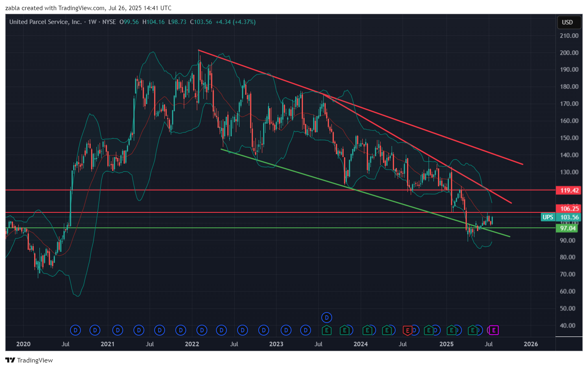Click the high value H104.16 in legend

(153, 22)
